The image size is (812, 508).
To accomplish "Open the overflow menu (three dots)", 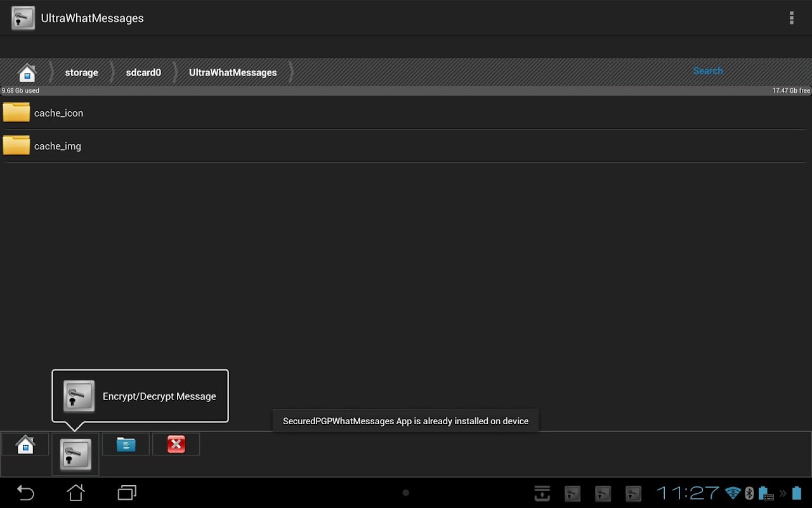I will tap(791, 18).
